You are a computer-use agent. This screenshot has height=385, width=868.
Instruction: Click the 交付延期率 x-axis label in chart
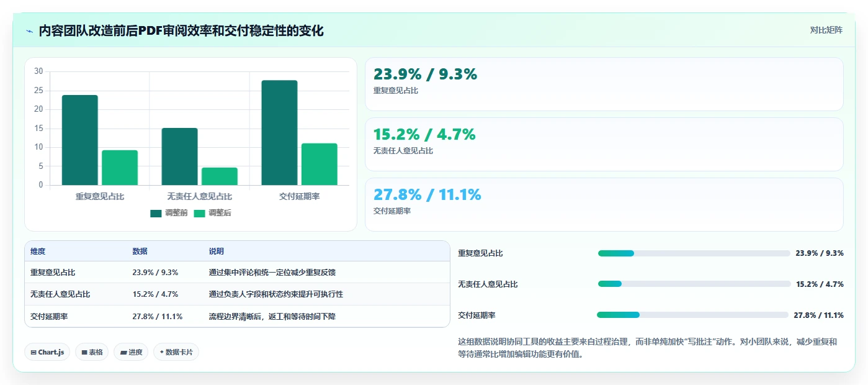299,196
